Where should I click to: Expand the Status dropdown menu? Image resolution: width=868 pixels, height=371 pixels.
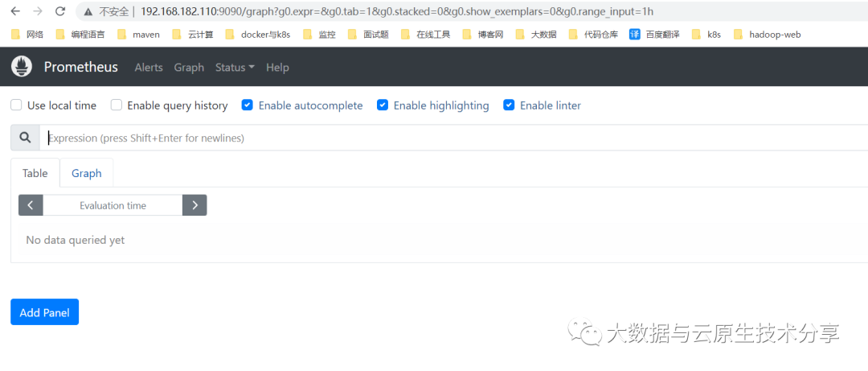235,68
